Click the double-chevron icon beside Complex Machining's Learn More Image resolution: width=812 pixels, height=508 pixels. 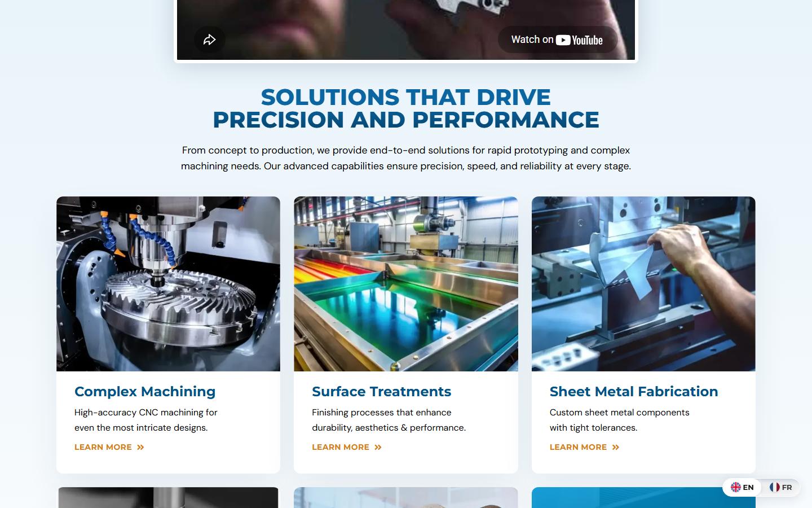(141, 447)
